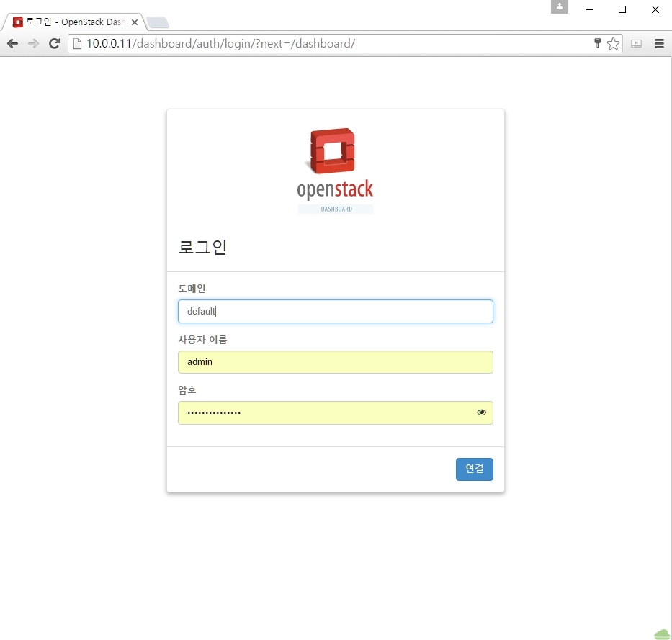Image resolution: width=672 pixels, height=640 pixels.
Task: Click the DASHBOARD text under the logo
Action: pyautogui.click(x=336, y=209)
